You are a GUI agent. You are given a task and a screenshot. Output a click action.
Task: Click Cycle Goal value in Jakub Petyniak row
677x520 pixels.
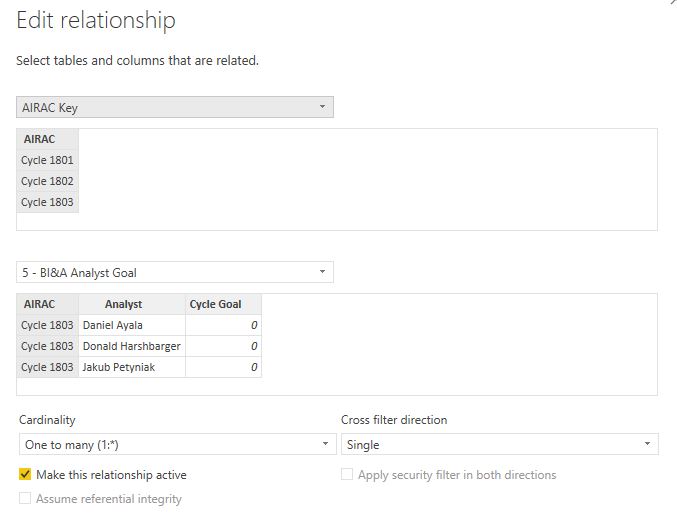[x=224, y=367]
